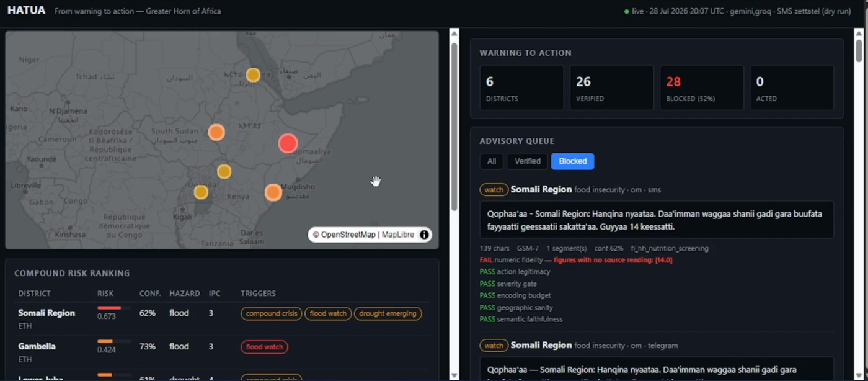Click the 0 Acted stat card

point(792,88)
